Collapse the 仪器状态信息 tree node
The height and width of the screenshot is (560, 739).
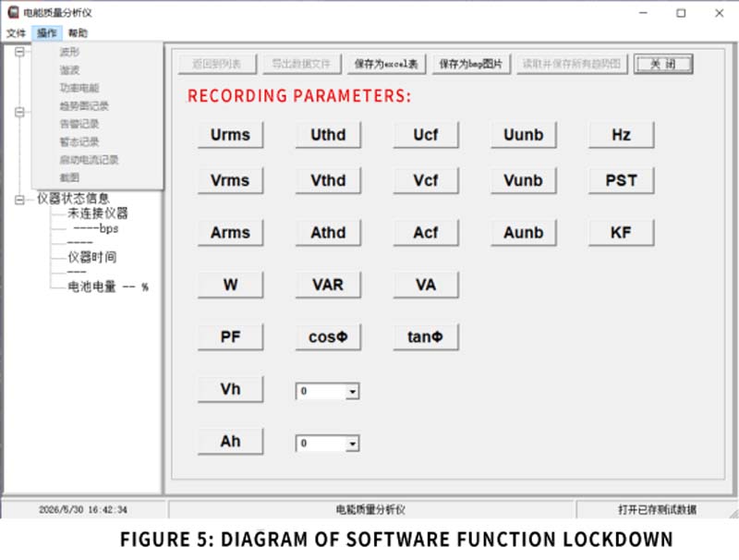point(19,200)
